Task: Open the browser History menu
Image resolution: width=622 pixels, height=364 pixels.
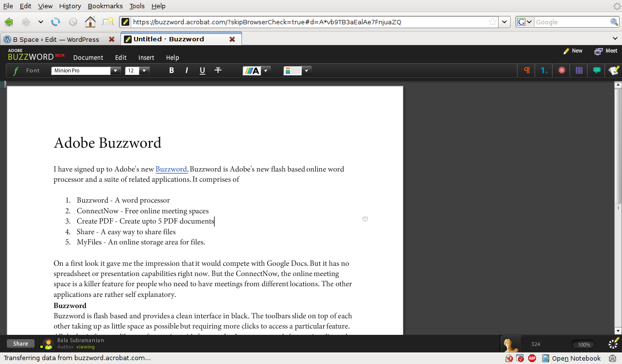Action: point(70,6)
